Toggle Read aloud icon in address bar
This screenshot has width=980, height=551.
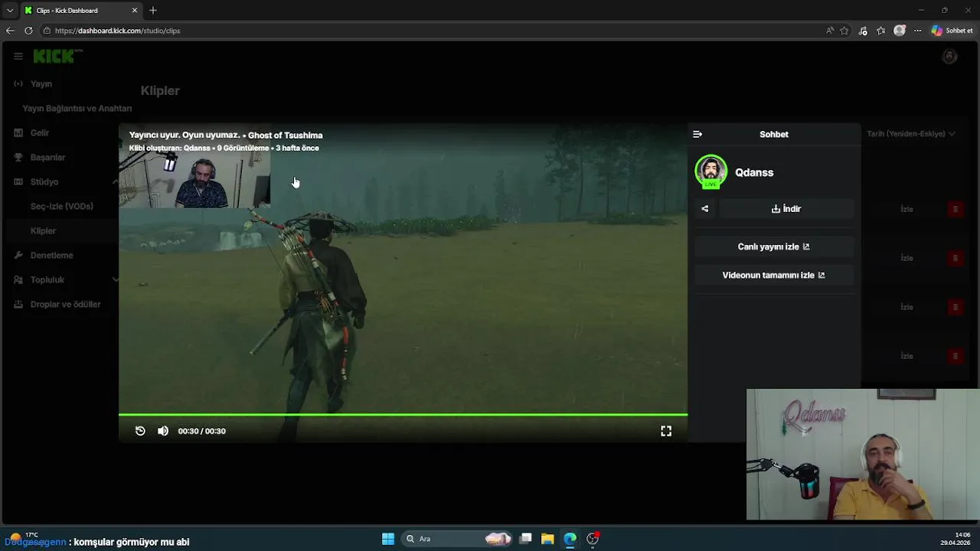[830, 31]
